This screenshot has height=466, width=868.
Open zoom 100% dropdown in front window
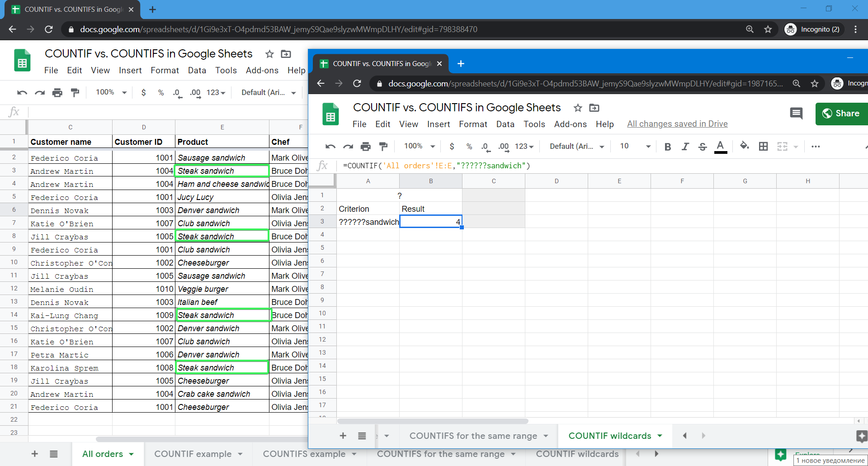pos(419,146)
